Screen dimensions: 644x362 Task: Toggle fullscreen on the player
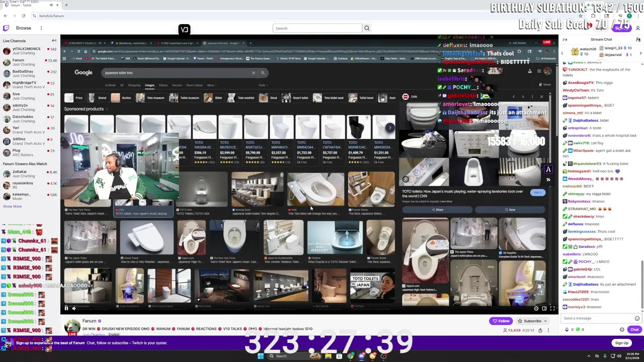552,308
